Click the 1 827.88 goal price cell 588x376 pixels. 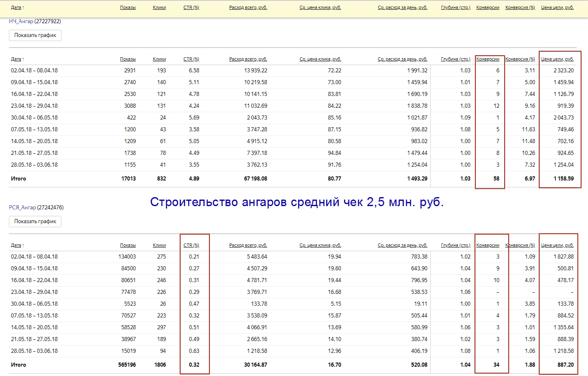[x=564, y=256]
